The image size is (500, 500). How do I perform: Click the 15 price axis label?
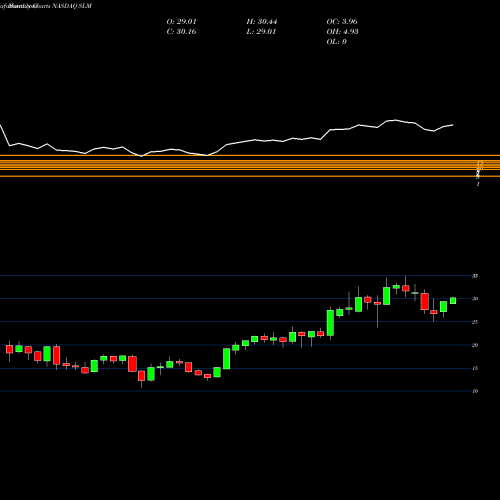[475, 368]
